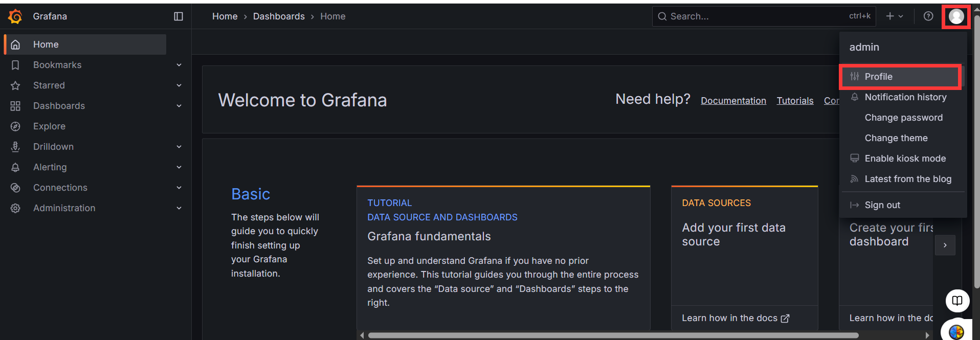Click the Basic heading
Screen dimensions: 980x340
pos(251,194)
